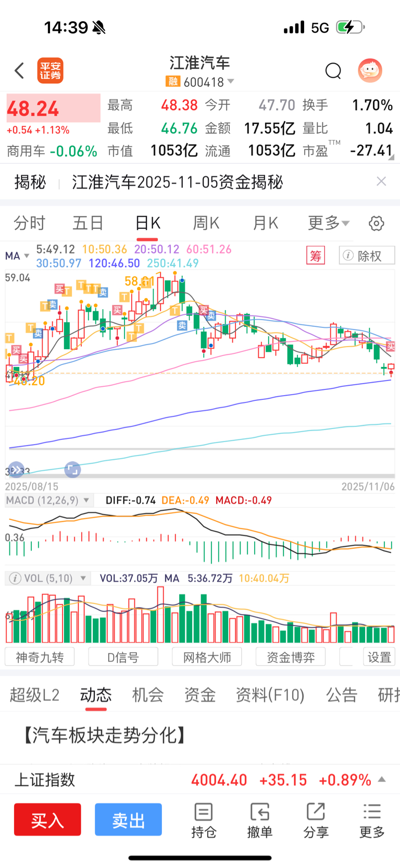Tap the silent mode bell icon
The width and height of the screenshot is (400, 868).
pos(98,28)
